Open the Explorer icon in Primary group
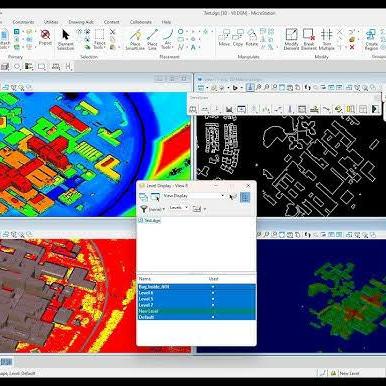 point(17,32)
